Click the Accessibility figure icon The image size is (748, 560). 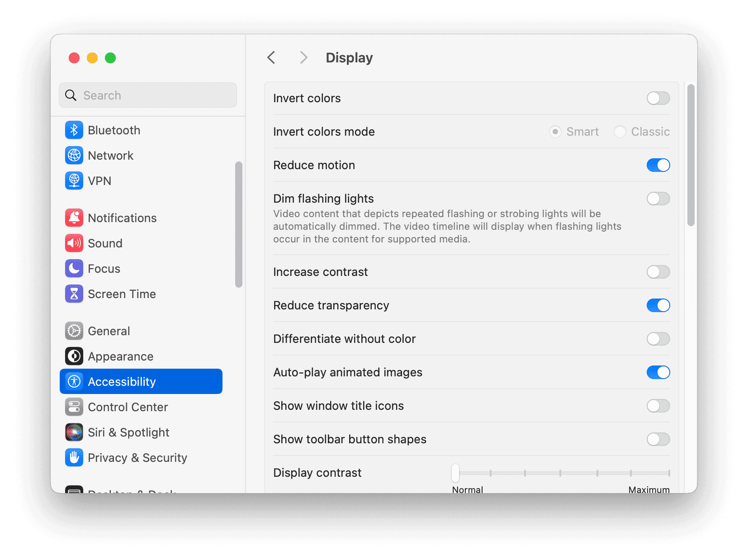pyautogui.click(x=74, y=382)
